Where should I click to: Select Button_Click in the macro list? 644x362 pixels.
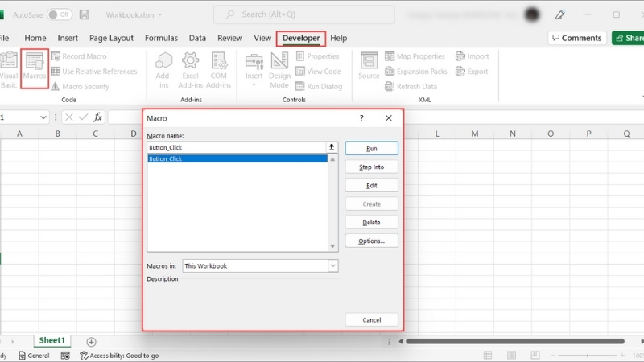[166, 159]
